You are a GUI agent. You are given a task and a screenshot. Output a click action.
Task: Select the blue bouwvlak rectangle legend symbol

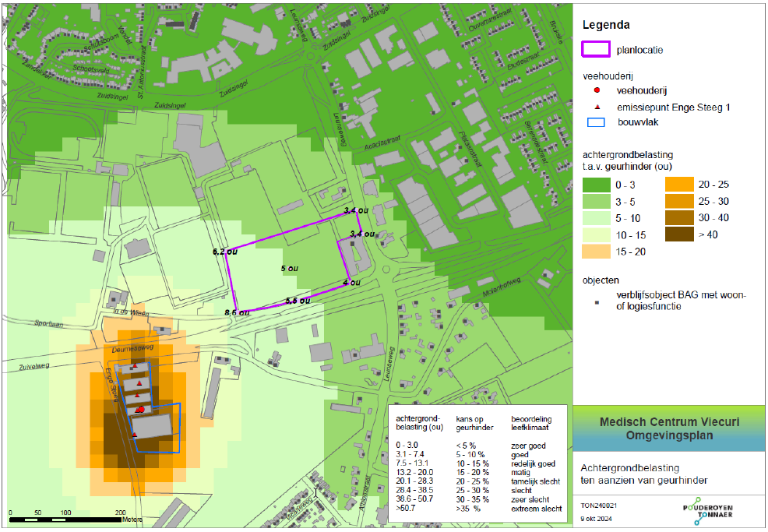click(x=597, y=122)
